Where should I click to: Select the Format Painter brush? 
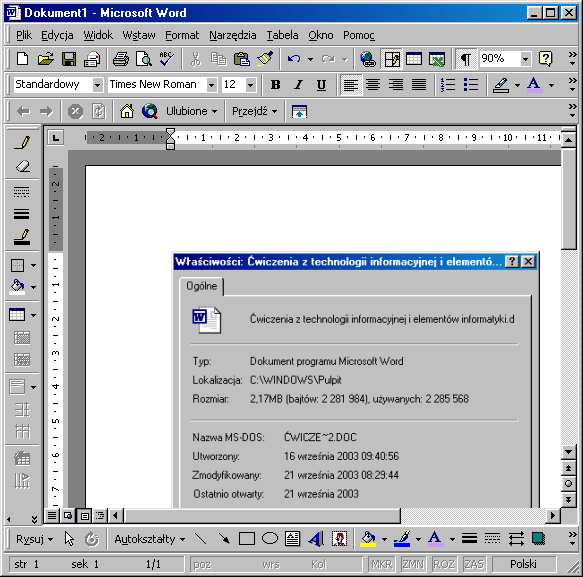coord(265,59)
